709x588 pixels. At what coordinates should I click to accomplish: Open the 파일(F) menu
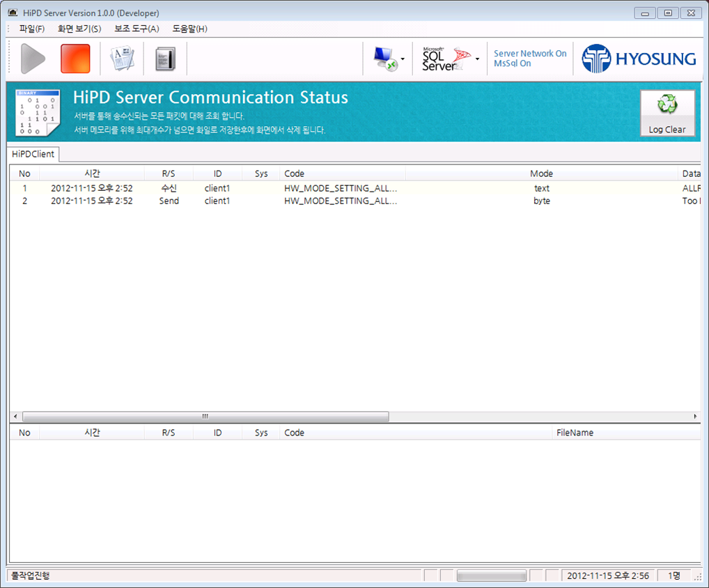[31, 29]
